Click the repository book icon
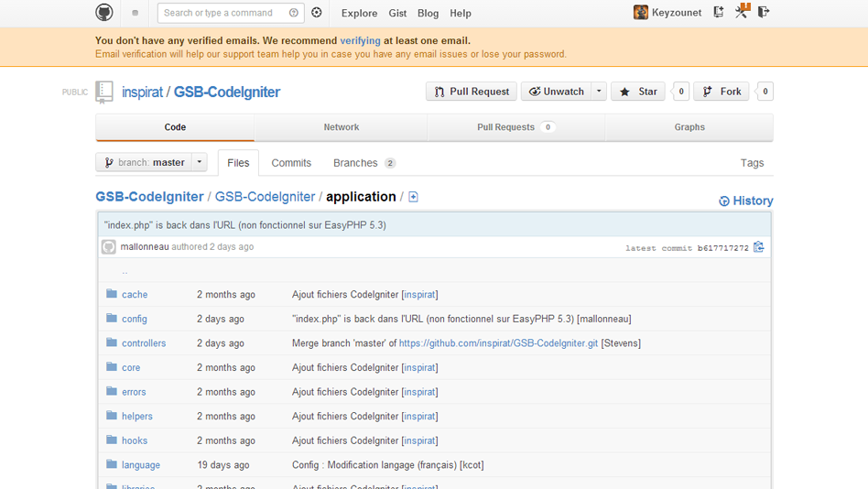Screen dimensions: 868x489 pos(104,92)
